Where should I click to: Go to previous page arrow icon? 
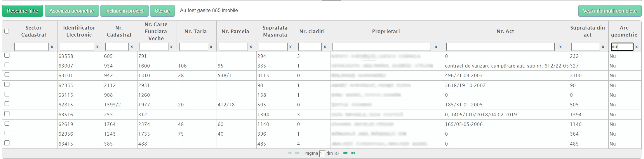click(297, 153)
